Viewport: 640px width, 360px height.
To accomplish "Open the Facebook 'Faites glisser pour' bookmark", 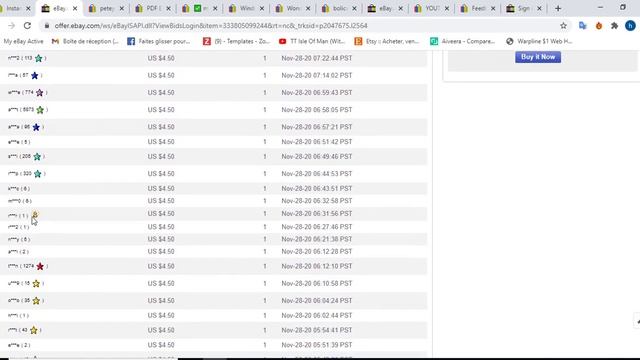I will [159, 41].
